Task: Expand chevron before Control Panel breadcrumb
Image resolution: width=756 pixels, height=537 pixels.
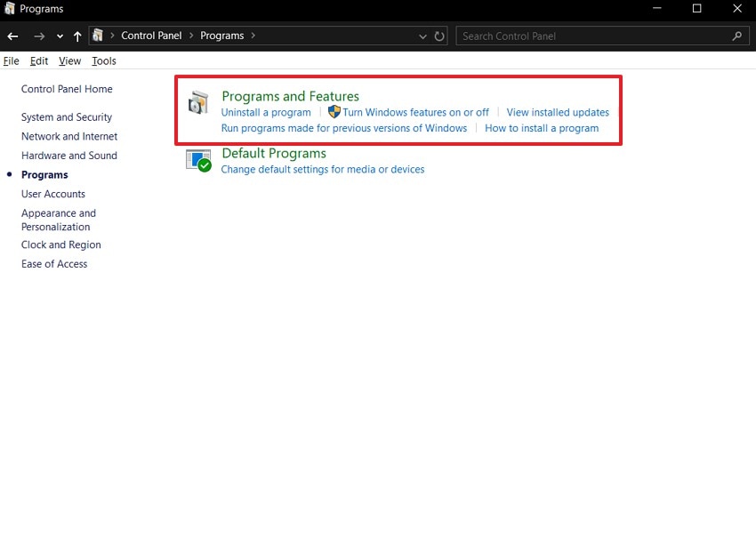Action: [x=112, y=36]
